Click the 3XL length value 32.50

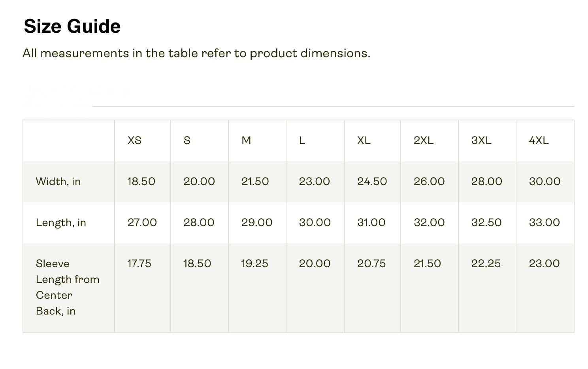coord(486,223)
